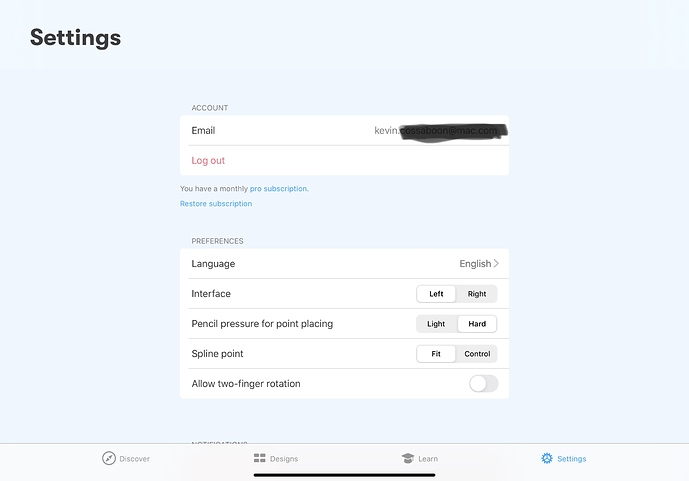Open the pro subscription link

pos(279,188)
